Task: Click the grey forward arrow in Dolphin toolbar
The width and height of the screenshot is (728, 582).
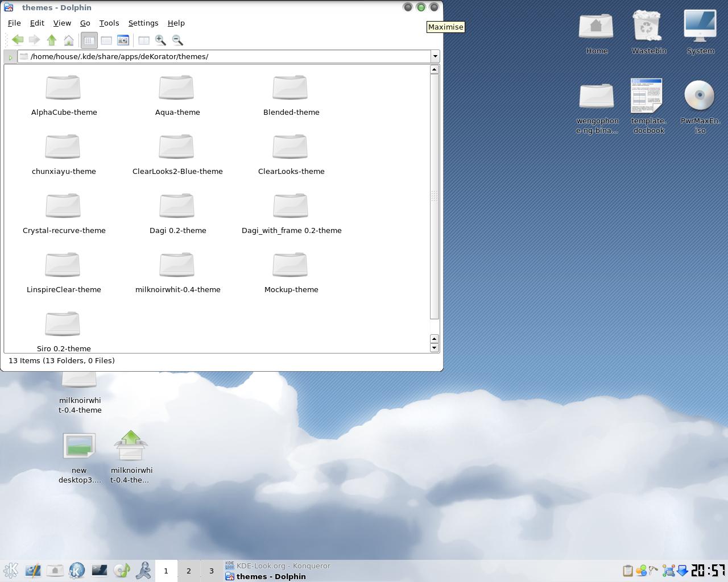Action: click(34, 40)
